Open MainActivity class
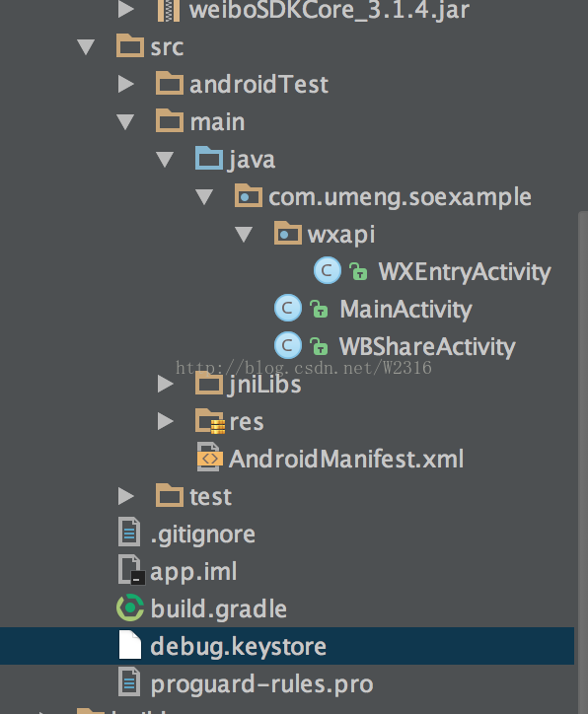 pos(405,310)
